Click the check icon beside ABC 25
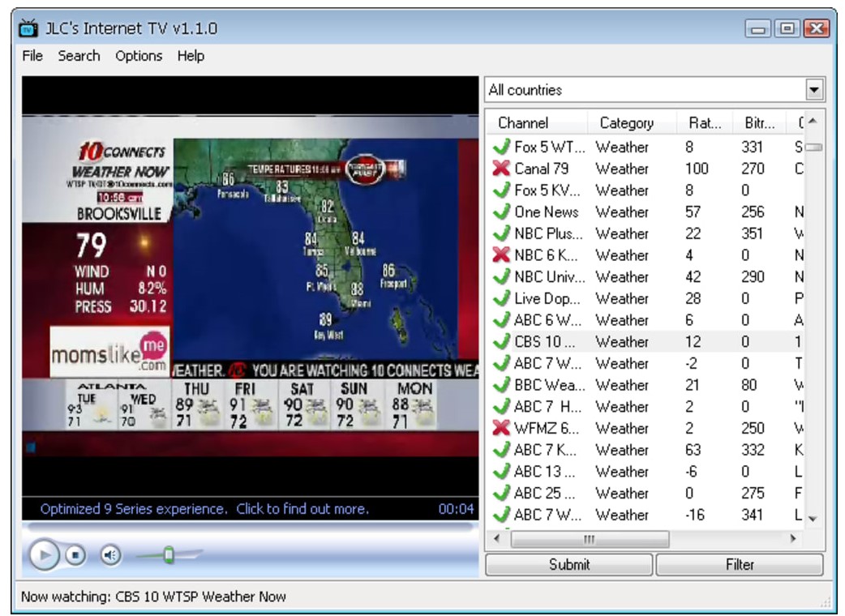Screen dimensions: 845x616 (501, 493)
